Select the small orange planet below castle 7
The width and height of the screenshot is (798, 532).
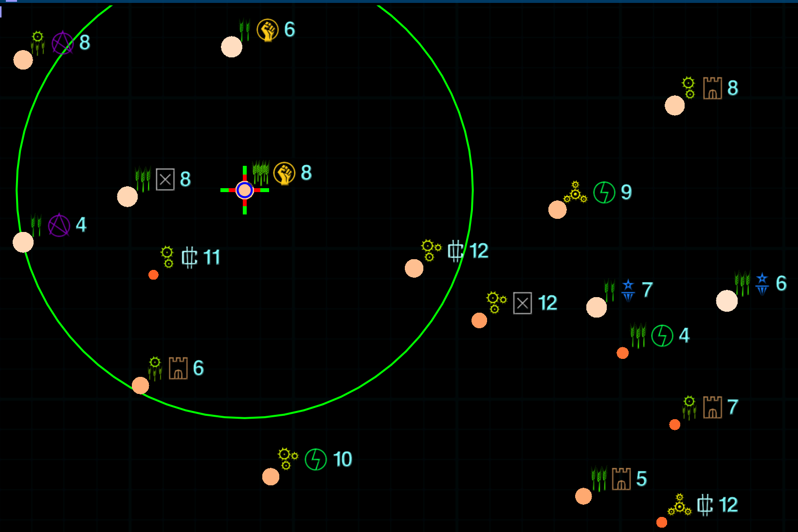(674, 425)
